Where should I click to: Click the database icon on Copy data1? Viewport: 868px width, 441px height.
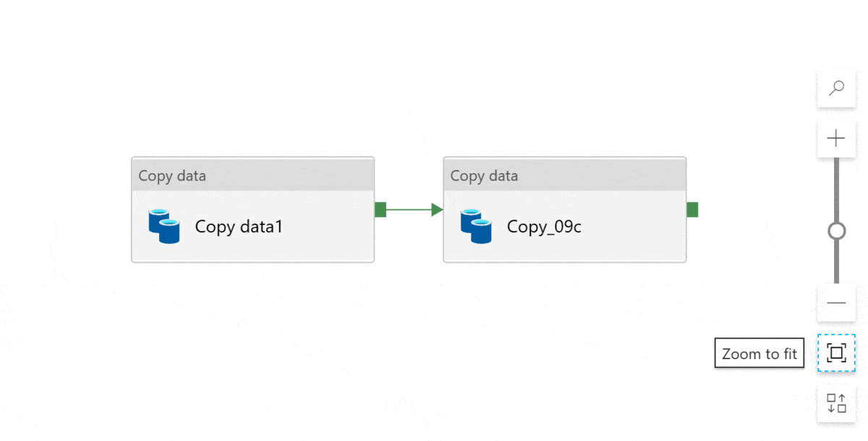tap(164, 226)
